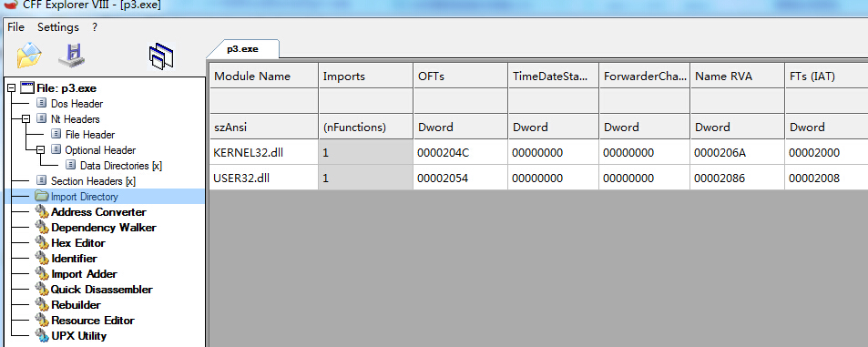This screenshot has height=347, width=868.
Task: Open the Rebuilder tool
Action: pos(76,305)
